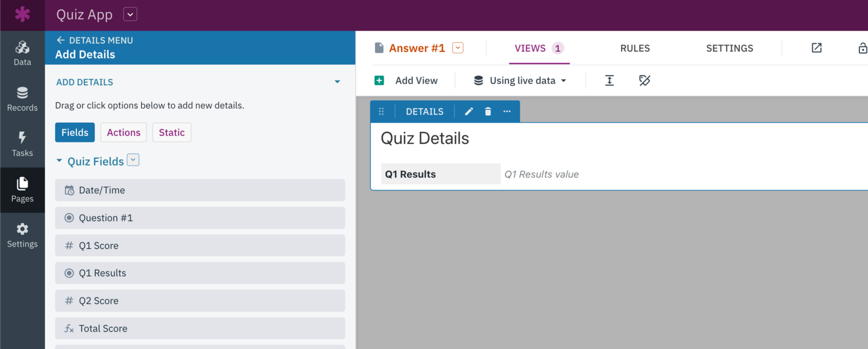868x349 pixels.
Task: Toggle the page lock icon
Action: tap(863, 48)
